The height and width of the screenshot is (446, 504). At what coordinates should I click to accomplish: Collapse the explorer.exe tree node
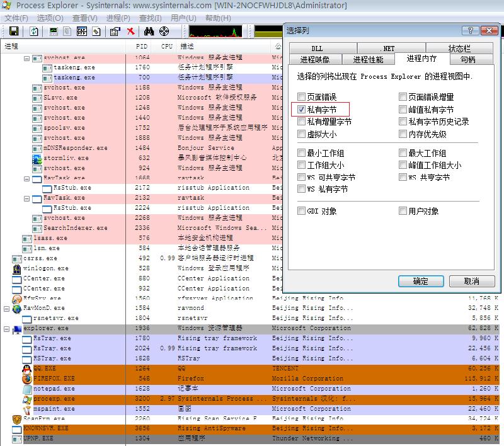coord(6,329)
